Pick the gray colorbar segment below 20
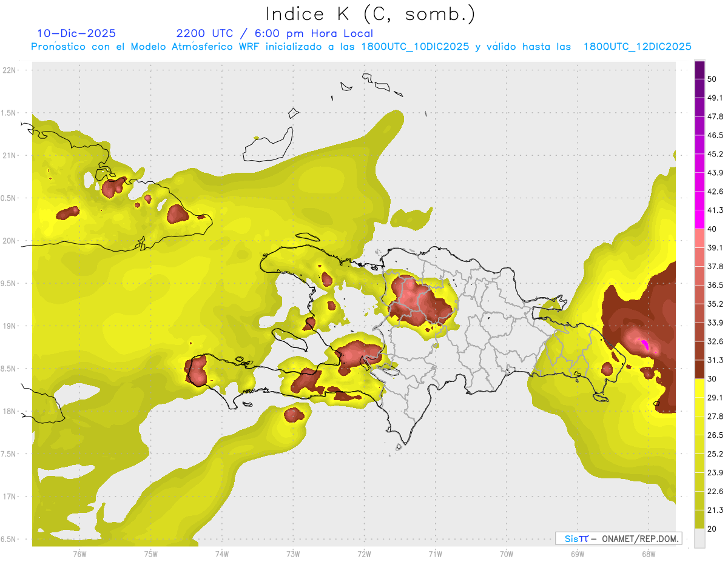The image size is (728, 562). (699, 538)
